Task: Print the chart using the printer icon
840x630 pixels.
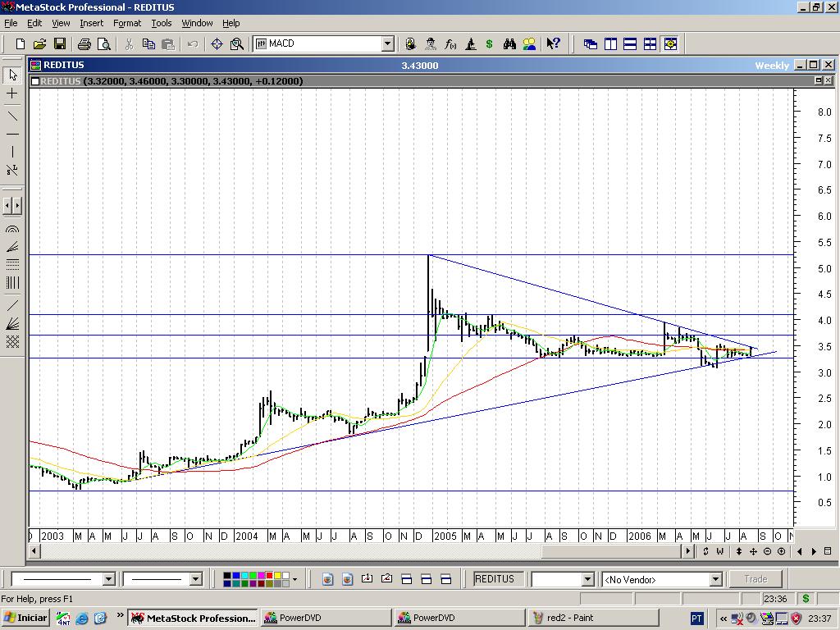Action: (x=84, y=44)
